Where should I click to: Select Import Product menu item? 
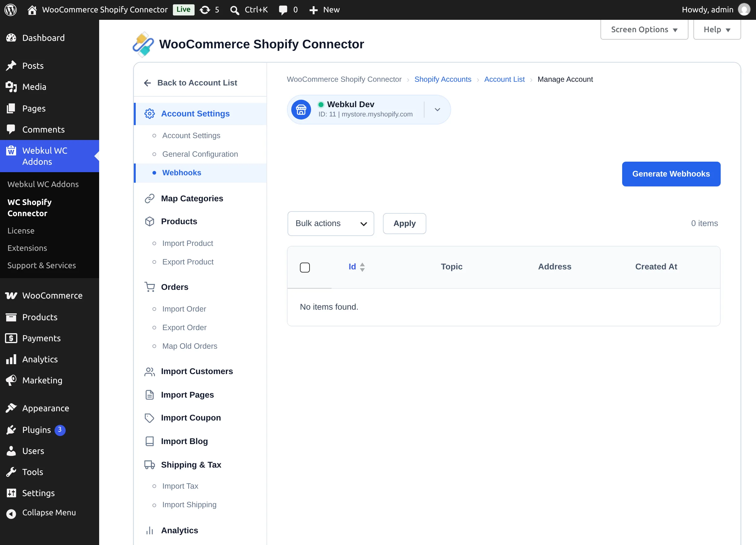187,243
